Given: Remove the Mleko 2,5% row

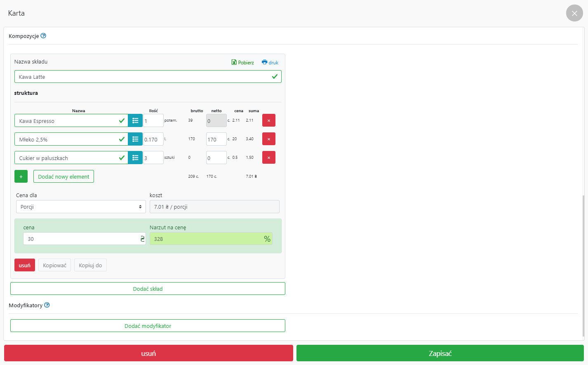Looking at the screenshot, I should [x=269, y=139].
